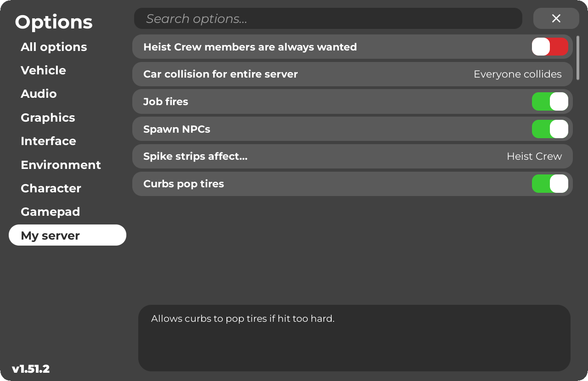588x381 pixels.
Task: Disable Curbs pop tires toggle
Action: coord(550,184)
